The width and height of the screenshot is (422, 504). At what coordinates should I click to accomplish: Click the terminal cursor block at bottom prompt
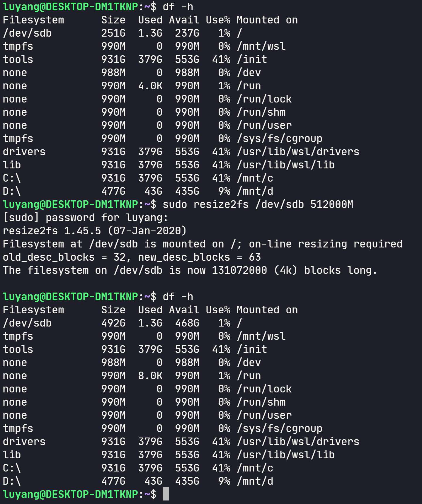pyautogui.click(x=166, y=494)
